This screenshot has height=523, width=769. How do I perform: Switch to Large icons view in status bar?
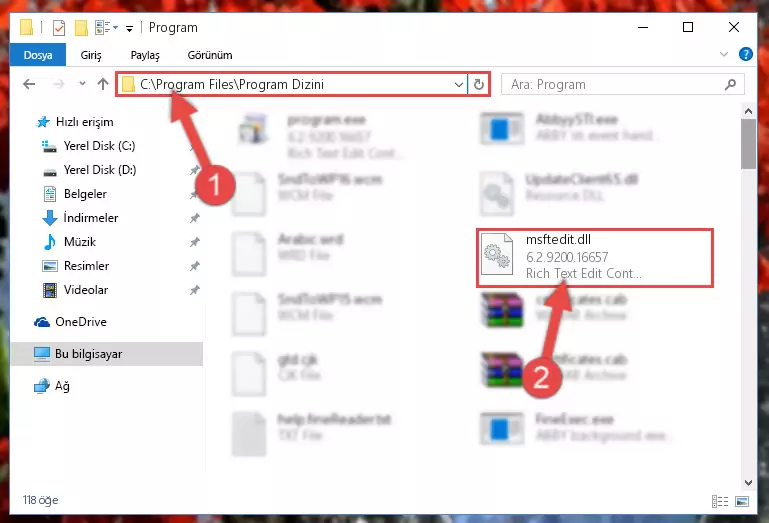pos(742,501)
